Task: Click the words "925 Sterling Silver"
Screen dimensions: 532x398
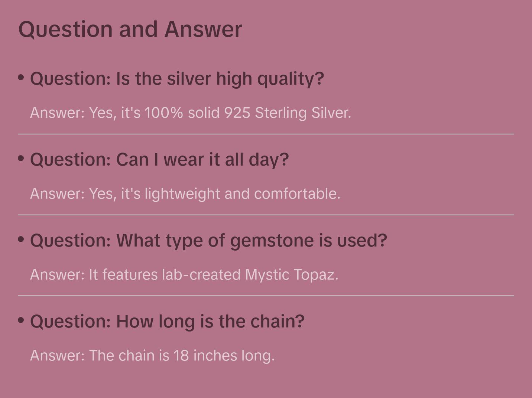Action: [287, 113]
